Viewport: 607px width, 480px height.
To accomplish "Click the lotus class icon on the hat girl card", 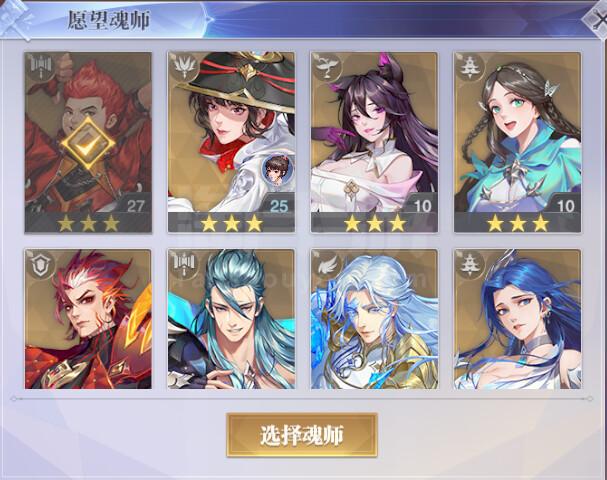I will (184, 67).
